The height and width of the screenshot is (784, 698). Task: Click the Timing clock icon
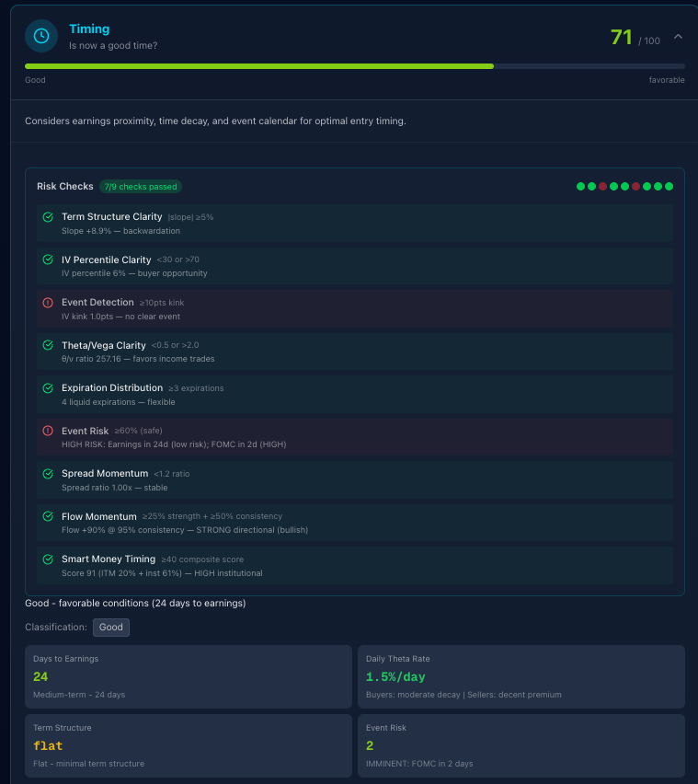[x=41, y=36]
